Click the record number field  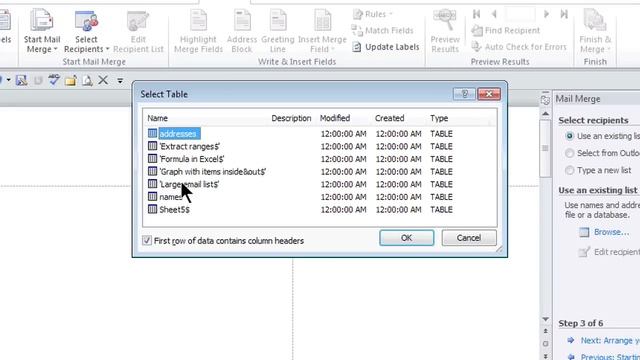click(520, 14)
